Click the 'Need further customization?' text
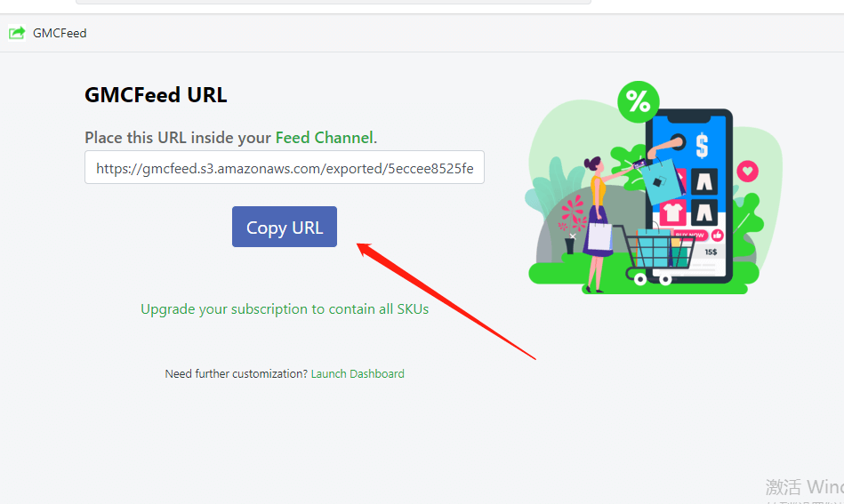This screenshot has height=504, width=844. click(x=237, y=374)
